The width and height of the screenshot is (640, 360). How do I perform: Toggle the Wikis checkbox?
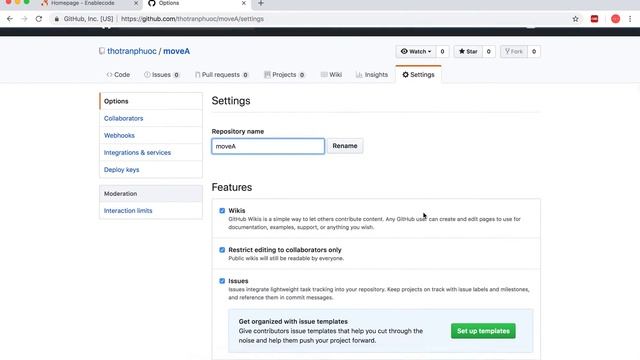click(x=222, y=211)
